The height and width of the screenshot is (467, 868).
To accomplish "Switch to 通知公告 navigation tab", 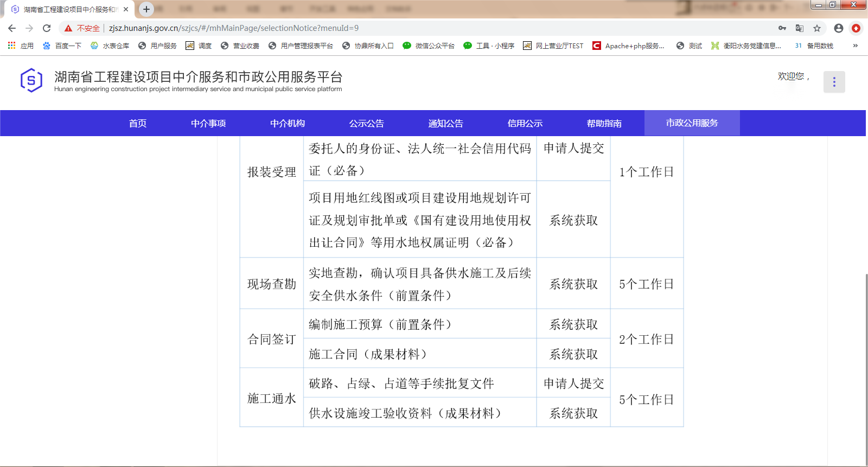I will coord(445,123).
